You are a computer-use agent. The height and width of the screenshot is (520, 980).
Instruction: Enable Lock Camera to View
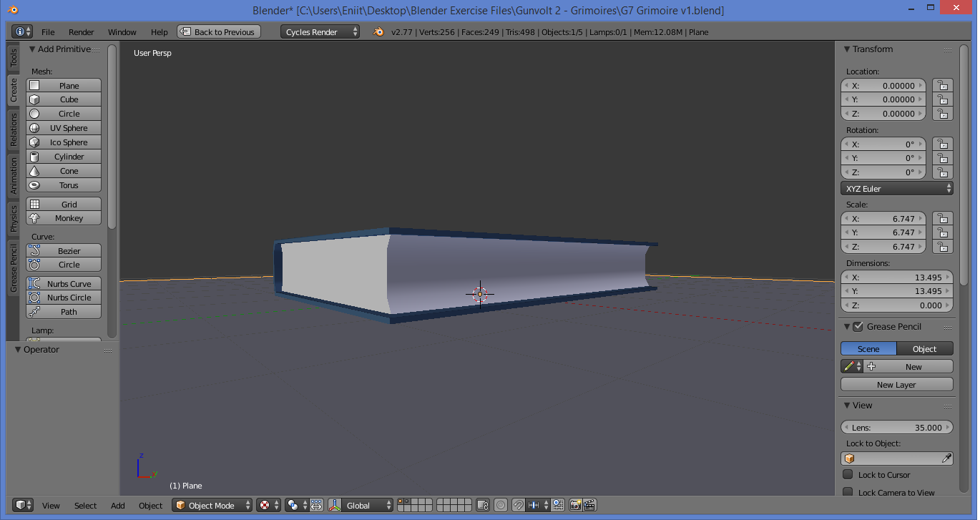(x=848, y=492)
